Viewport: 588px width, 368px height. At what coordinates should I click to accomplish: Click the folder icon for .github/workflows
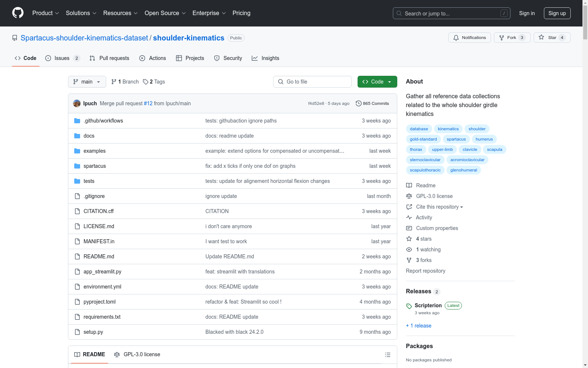tap(77, 121)
